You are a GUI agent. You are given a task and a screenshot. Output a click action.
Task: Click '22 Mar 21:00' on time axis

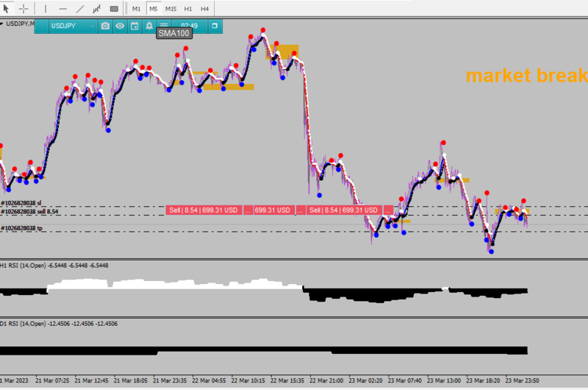tap(326, 380)
